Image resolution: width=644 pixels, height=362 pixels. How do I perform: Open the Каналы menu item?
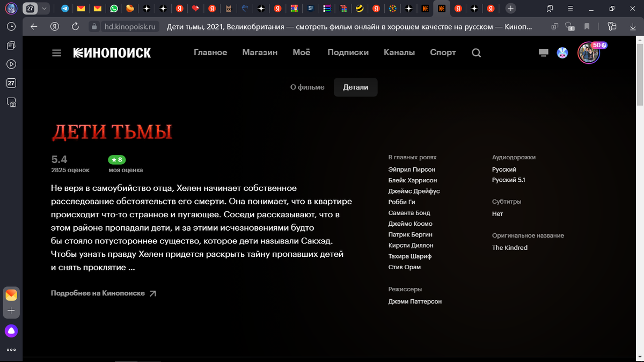coord(399,53)
